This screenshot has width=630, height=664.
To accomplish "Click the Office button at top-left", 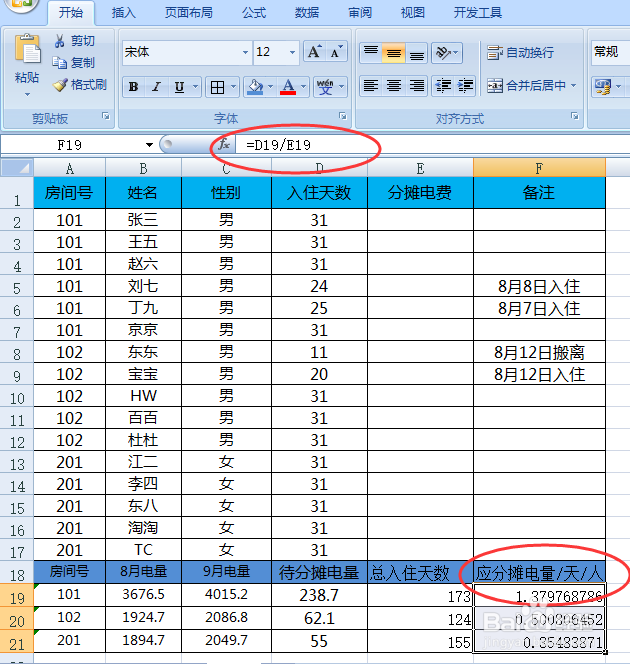I will tap(20, 4).
